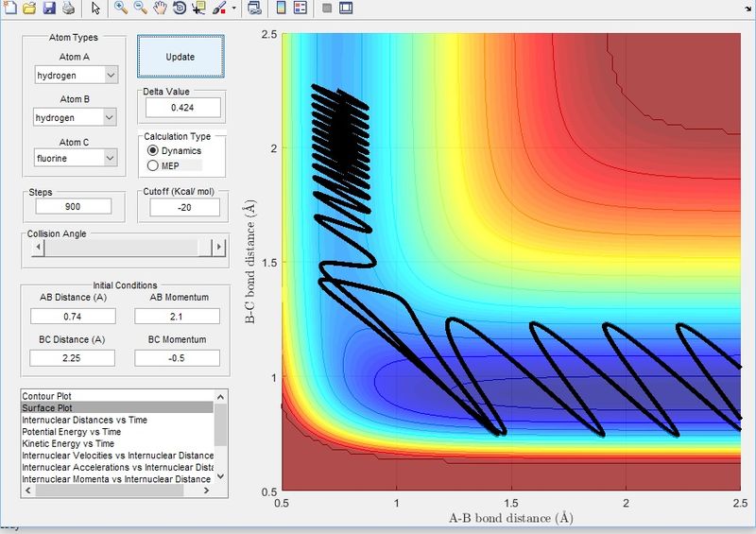Viewport: 756px width, 534px height.
Task: Print the figure with the printer icon
Action: pyautogui.click(x=68, y=8)
